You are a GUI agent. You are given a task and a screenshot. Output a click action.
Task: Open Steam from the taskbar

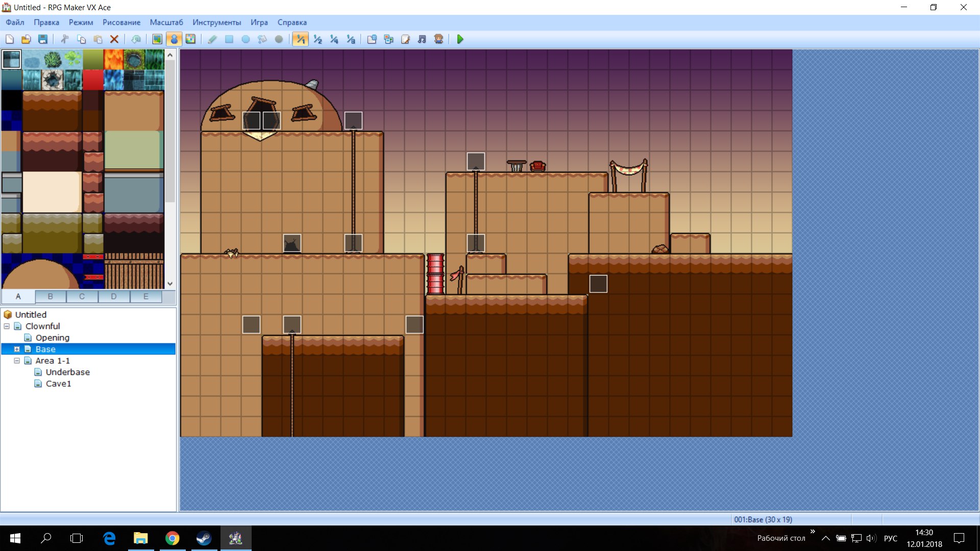pos(204,538)
